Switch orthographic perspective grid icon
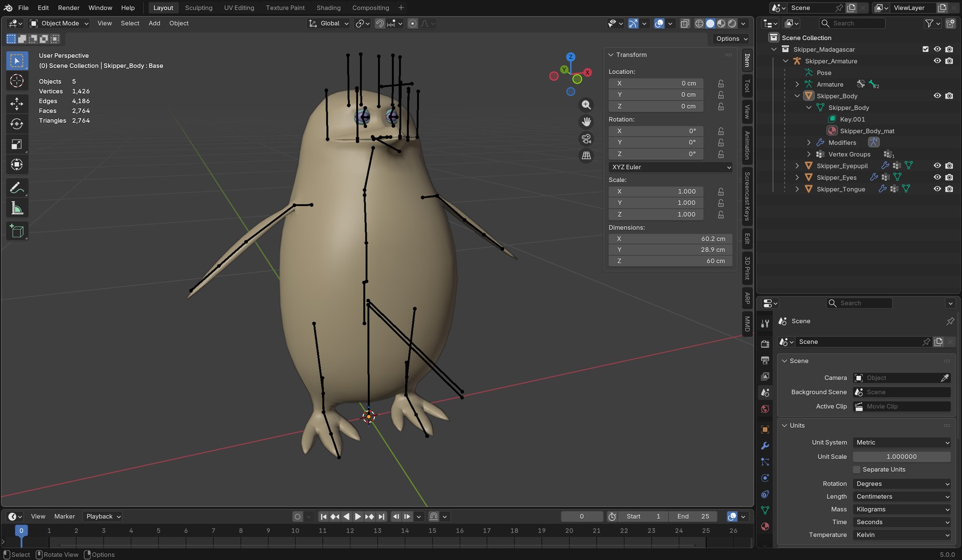 586,156
